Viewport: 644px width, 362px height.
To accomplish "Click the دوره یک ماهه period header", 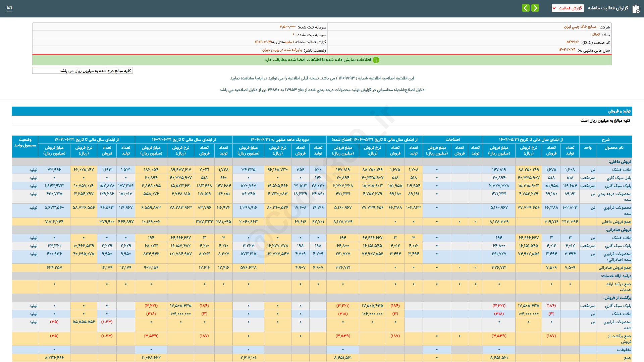I will click(x=279, y=139).
